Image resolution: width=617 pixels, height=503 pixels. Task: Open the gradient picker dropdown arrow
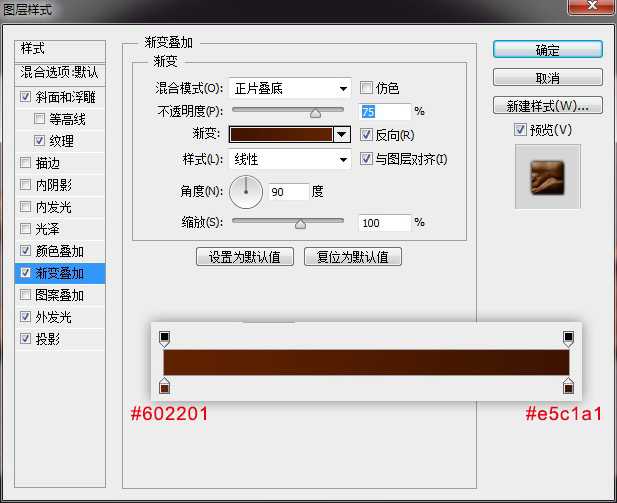click(x=342, y=135)
